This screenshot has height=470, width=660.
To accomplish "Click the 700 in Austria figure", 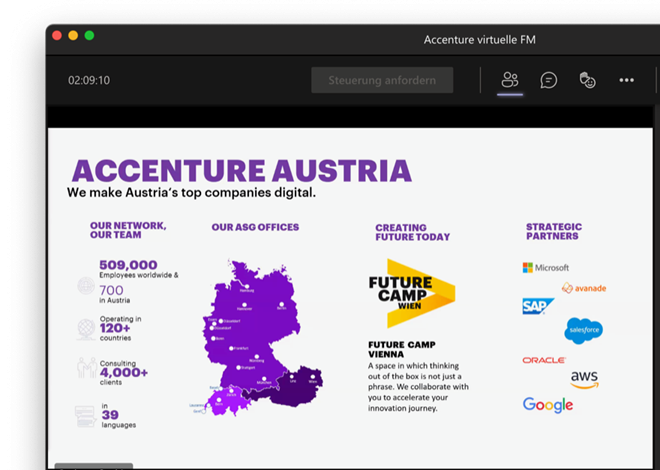I will pos(112,290).
